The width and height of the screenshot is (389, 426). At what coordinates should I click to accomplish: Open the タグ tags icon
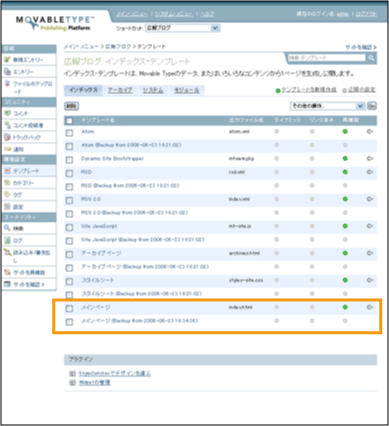click(x=7, y=195)
